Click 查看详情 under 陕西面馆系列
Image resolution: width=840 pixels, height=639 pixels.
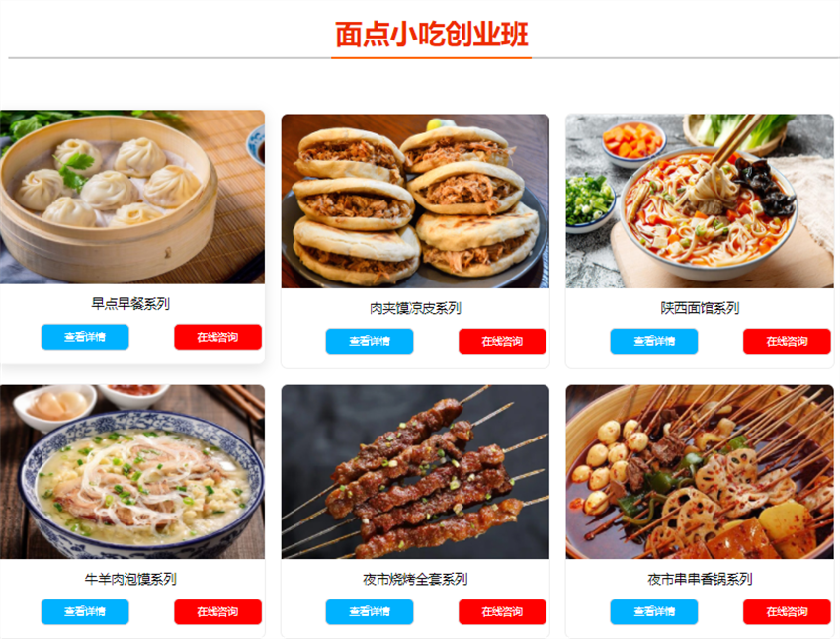click(x=653, y=341)
